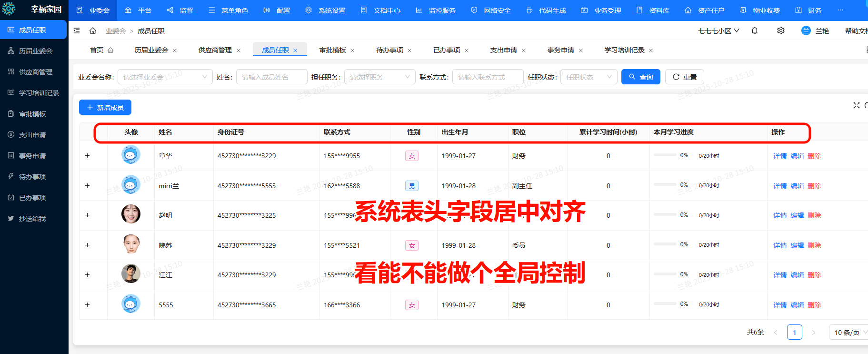Expand the row for 章华
868x354 pixels.
click(x=87, y=156)
